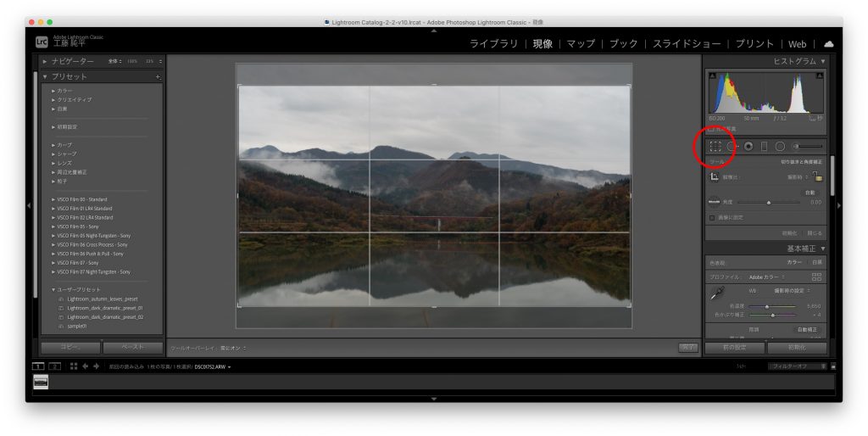Switch to the 現像 module

click(542, 44)
